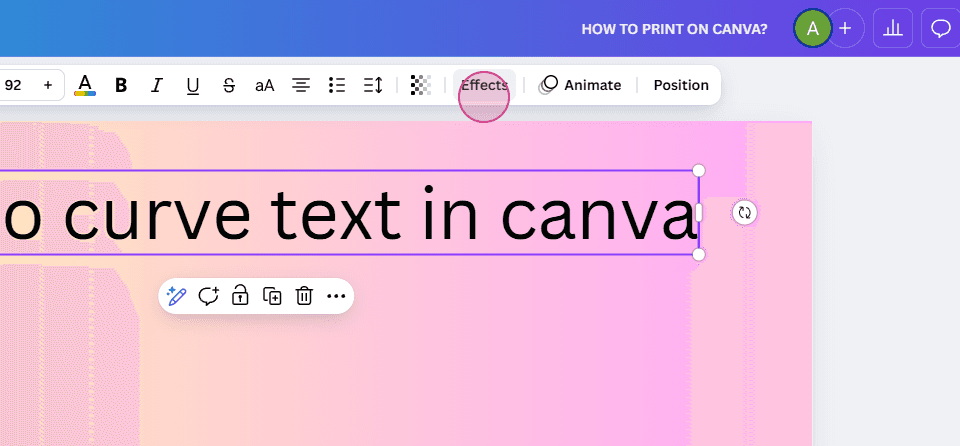Open the Position panel
Viewport: 960px width, 446px height.
681,85
